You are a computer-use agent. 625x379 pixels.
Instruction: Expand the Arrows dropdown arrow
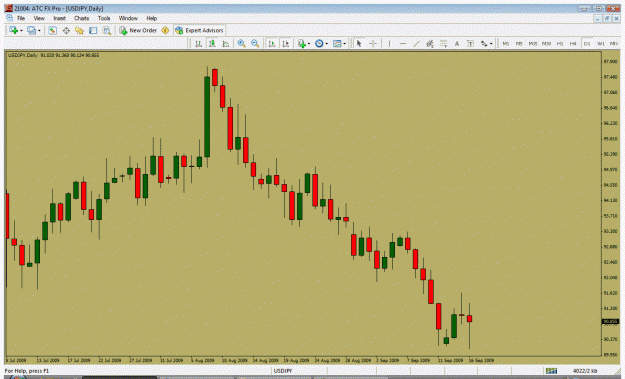(x=491, y=44)
